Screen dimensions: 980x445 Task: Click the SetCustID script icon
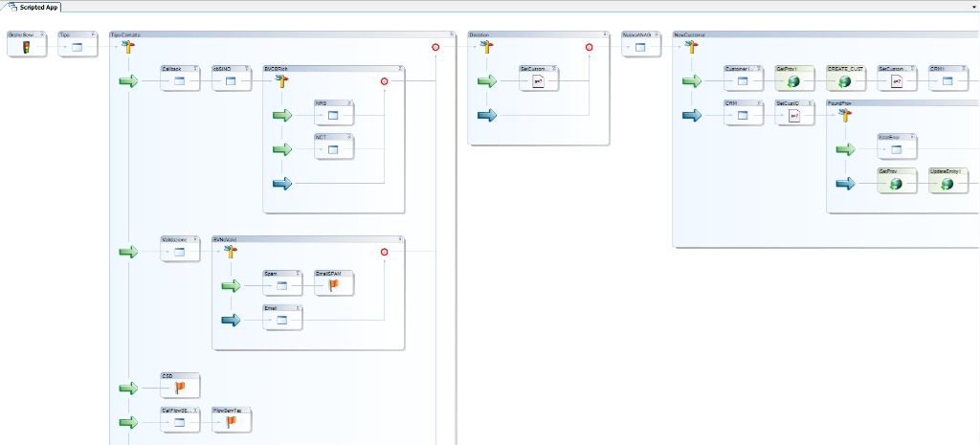click(x=794, y=116)
